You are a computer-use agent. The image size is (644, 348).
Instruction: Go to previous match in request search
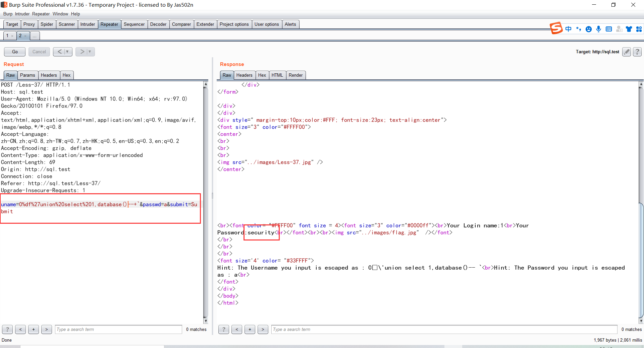coord(20,330)
